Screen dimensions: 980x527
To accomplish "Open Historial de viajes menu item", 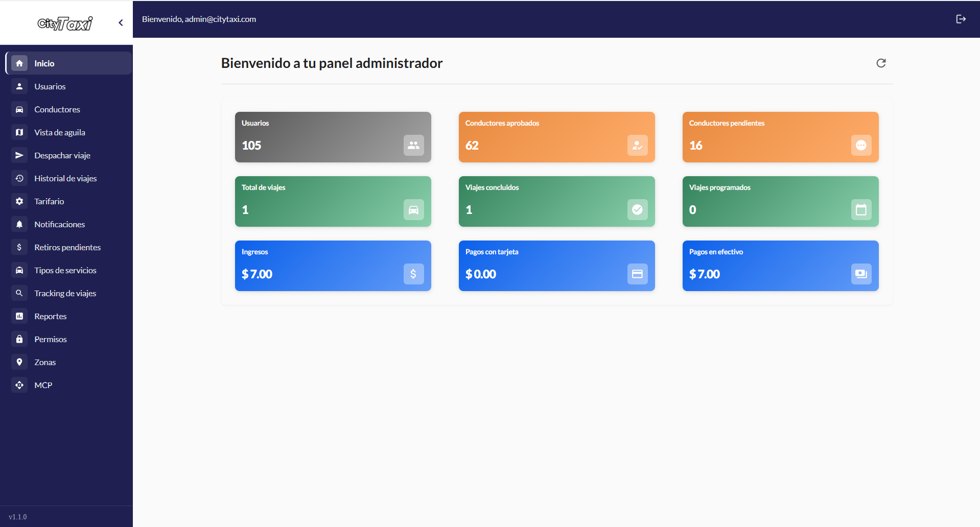I will point(68,178).
